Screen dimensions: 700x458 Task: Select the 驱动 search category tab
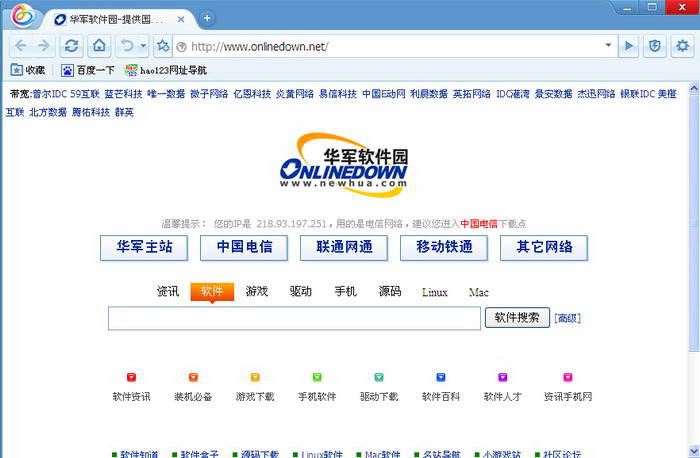(x=301, y=292)
